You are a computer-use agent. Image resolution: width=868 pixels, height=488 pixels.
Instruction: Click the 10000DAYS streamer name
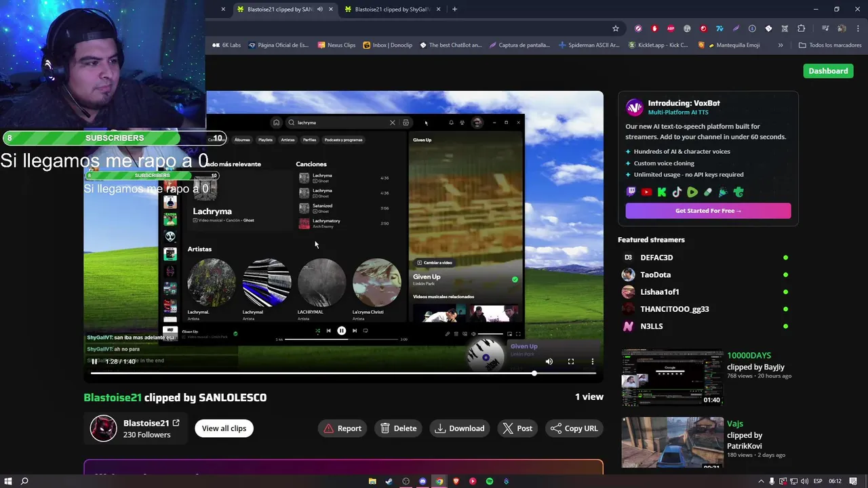(x=749, y=356)
